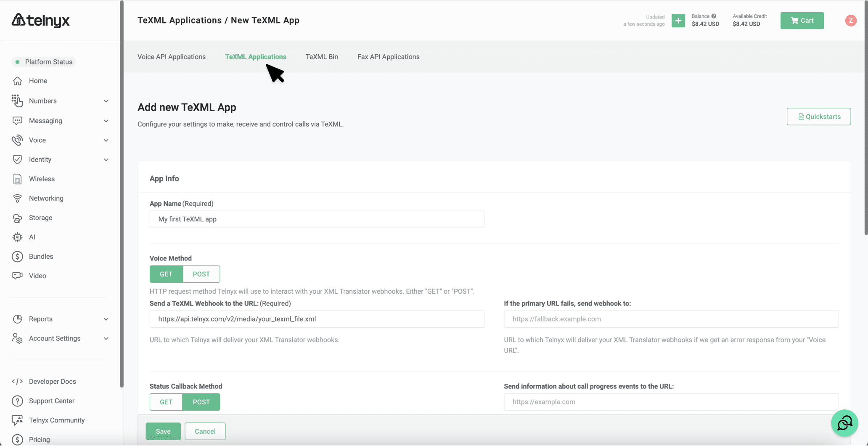Open the Pricing link
Viewport: 868px width, 446px height.
(x=40, y=440)
